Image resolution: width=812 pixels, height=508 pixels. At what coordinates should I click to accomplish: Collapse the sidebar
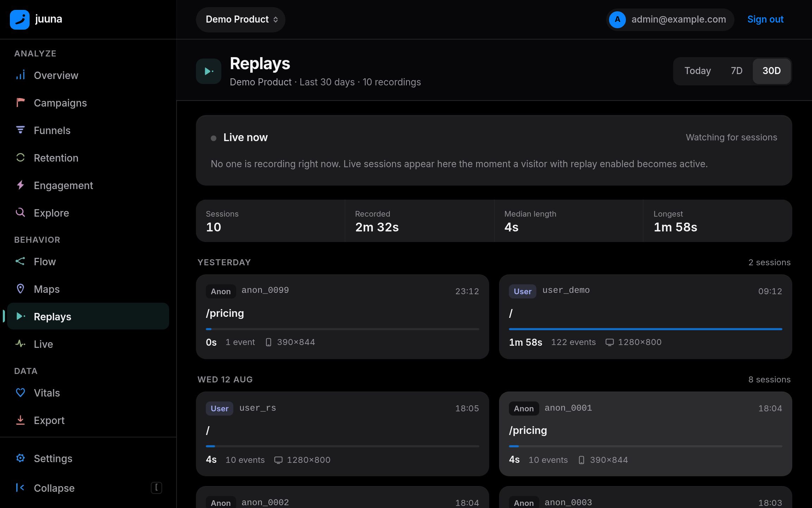(x=88, y=488)
